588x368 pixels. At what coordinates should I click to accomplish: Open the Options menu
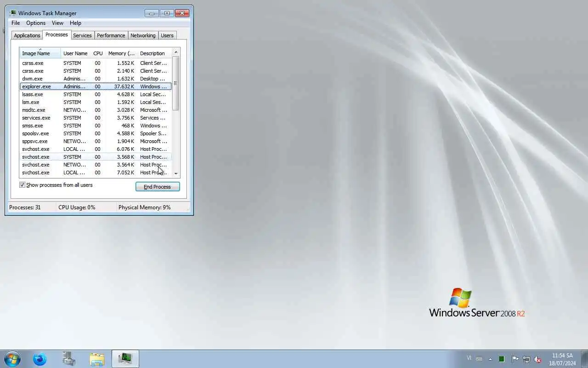(x=36, y=23)
